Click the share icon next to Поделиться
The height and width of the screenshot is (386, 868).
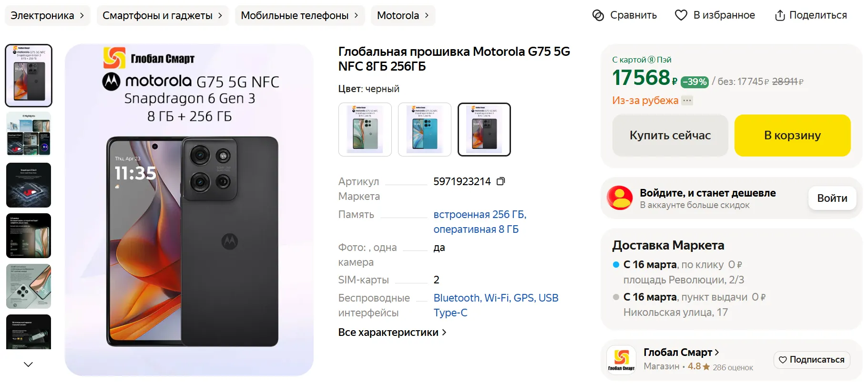(779, 15)
